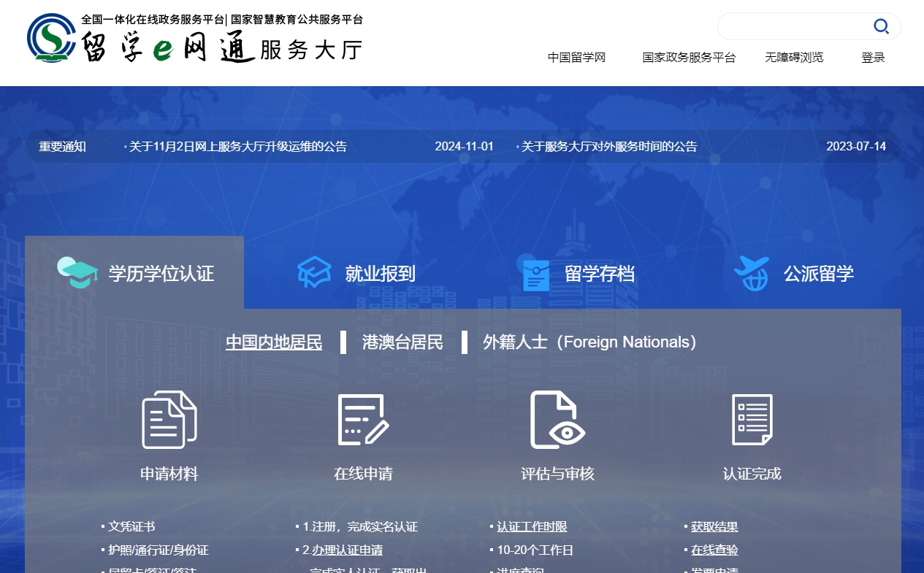Click the 在线申请 heading text

tap(363, 474)
